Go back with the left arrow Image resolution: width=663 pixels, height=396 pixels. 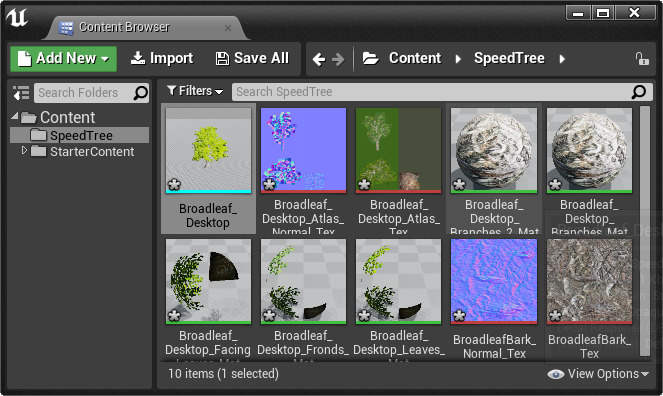click(319, 59)
